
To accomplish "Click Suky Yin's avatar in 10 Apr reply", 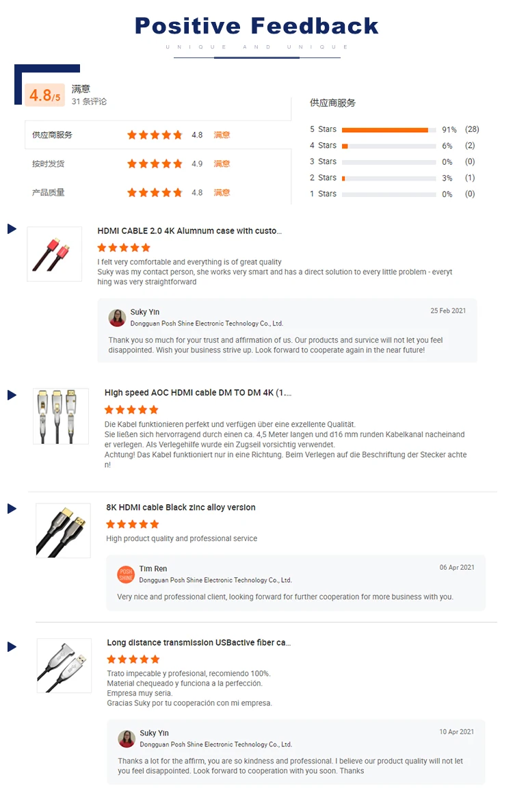I will [x=127, y=739].
